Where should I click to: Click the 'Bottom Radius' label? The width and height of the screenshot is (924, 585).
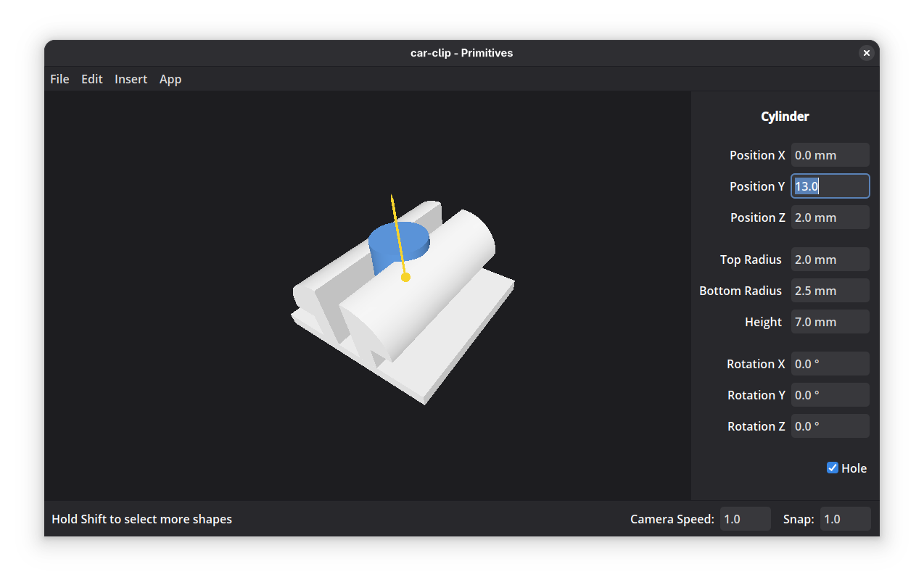tap(741, 291)
